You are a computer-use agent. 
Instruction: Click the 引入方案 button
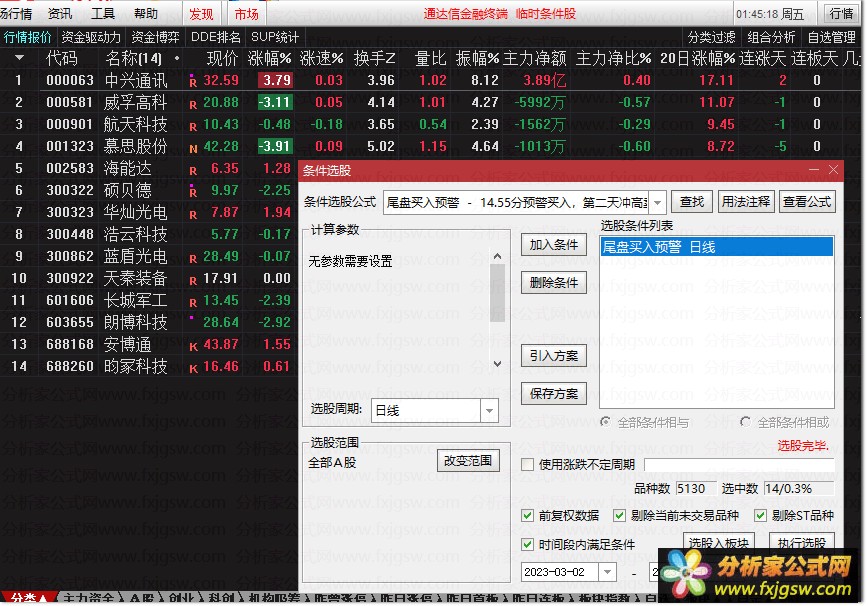pyautogui.click(x=554, y=356)
